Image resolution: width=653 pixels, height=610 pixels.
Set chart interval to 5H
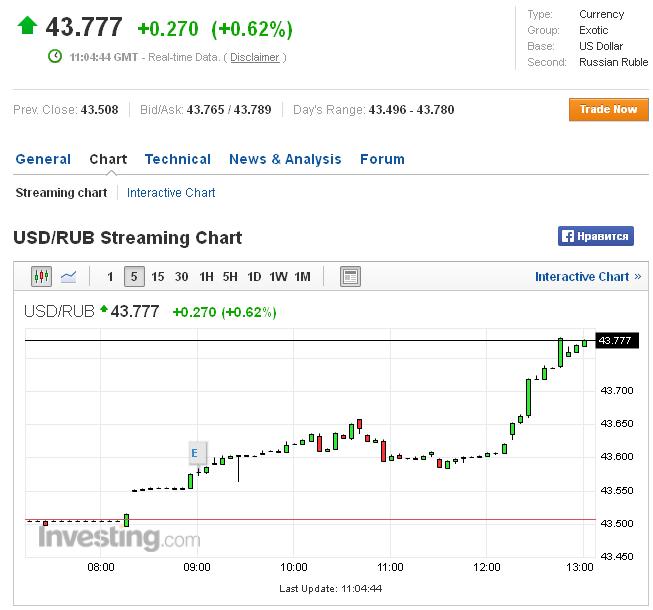230,276
